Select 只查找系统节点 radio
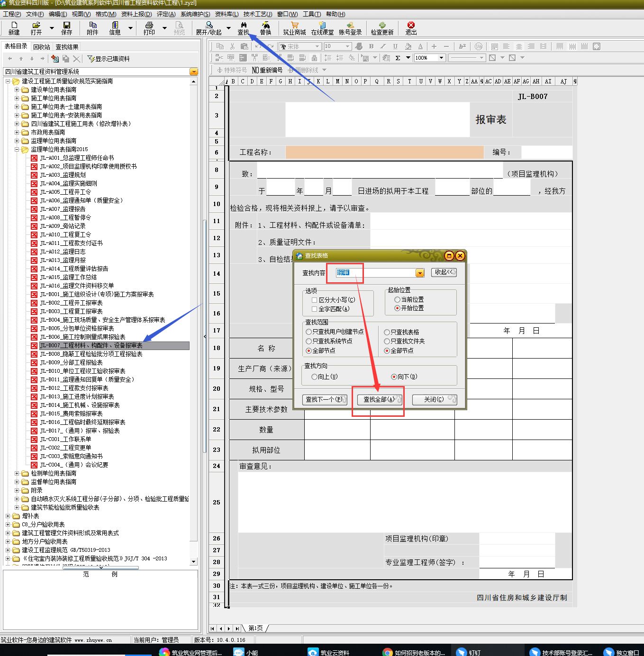Screen dimensions: 644x656 point(309,341)
